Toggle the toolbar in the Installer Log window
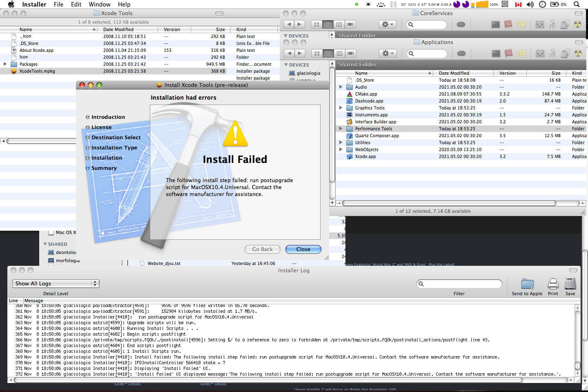This screenshot has width=588, height=392. click(x=573, y=270)
